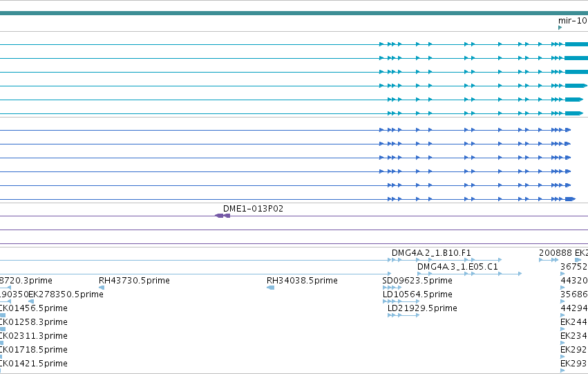Click the SD09623.5prime label
This screenshot has height=374, width=588.
coord(417,280)
